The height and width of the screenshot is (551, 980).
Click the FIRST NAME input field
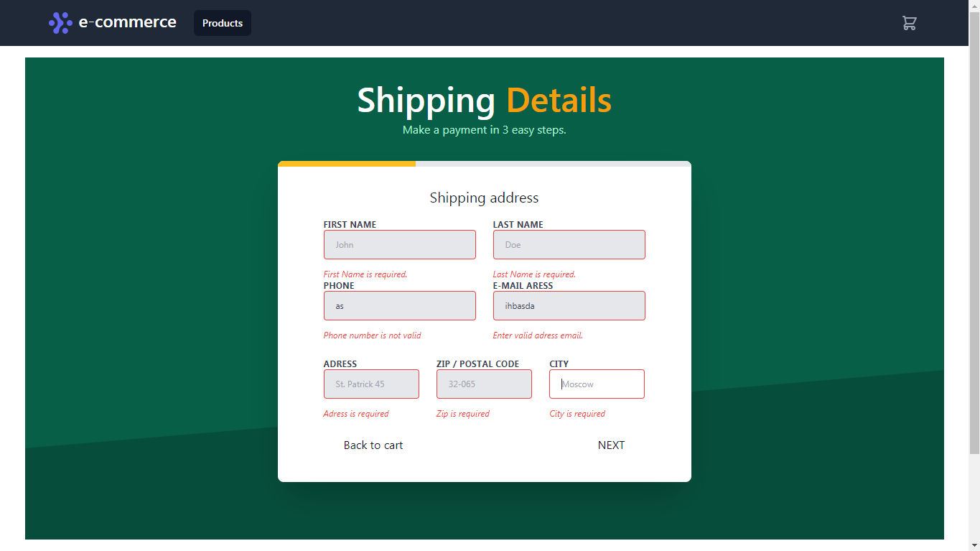click(x=399, y=244)
